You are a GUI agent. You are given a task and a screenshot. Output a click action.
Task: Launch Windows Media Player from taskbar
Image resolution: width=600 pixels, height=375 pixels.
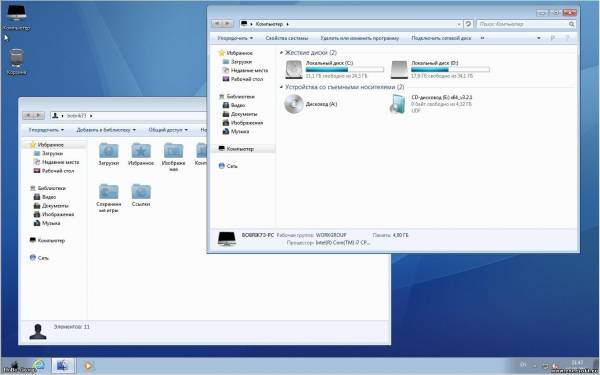(88, 366)
